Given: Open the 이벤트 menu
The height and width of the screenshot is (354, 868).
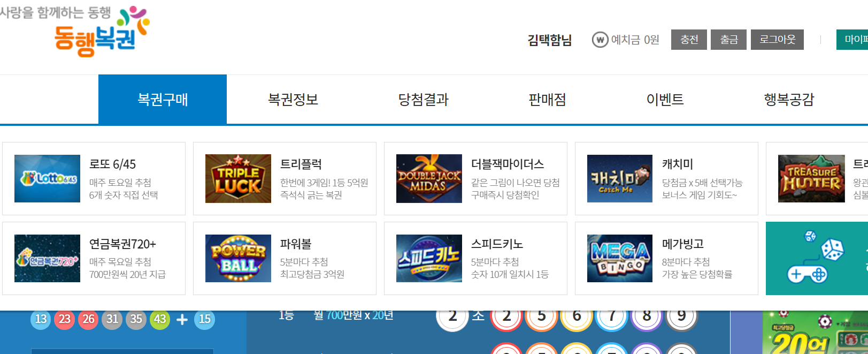Looking at the screenshot, I should coord(665,100).
